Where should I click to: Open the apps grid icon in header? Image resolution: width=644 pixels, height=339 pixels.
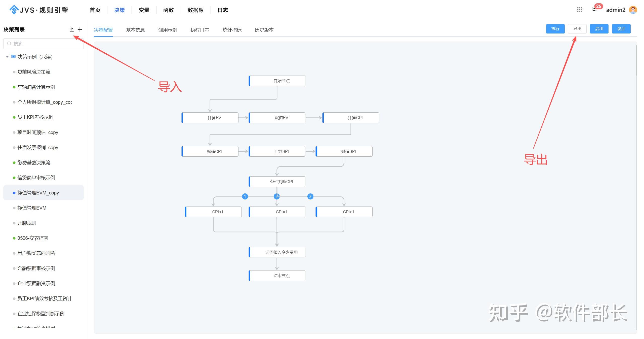pyautogui.click(x=579, y=10)
